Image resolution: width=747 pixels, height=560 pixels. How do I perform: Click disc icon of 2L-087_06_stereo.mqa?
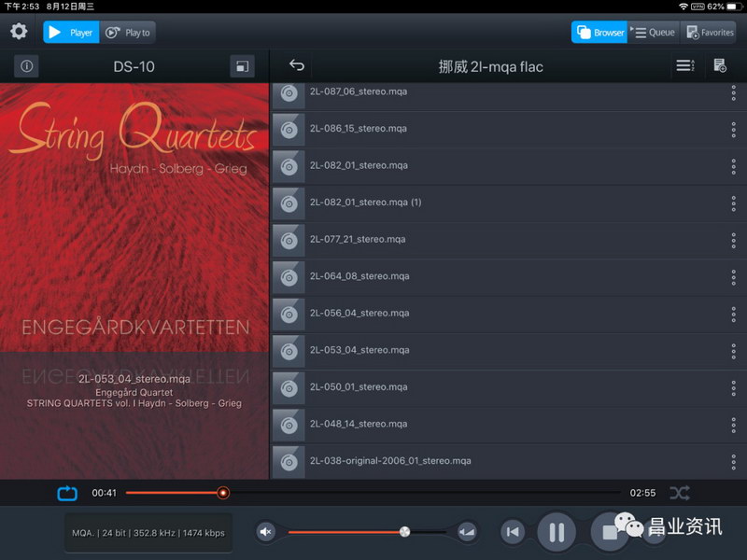[x=289, y=94]
